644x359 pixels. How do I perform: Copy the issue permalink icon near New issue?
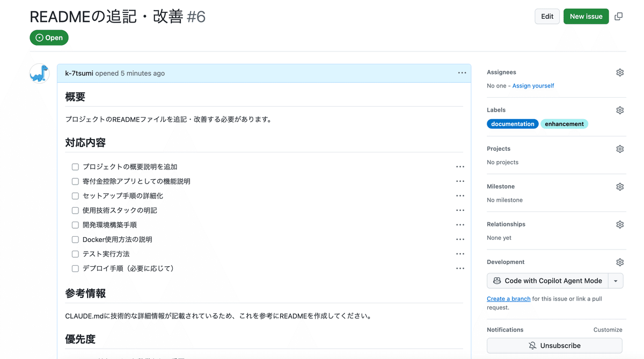(x=618, y=17)
